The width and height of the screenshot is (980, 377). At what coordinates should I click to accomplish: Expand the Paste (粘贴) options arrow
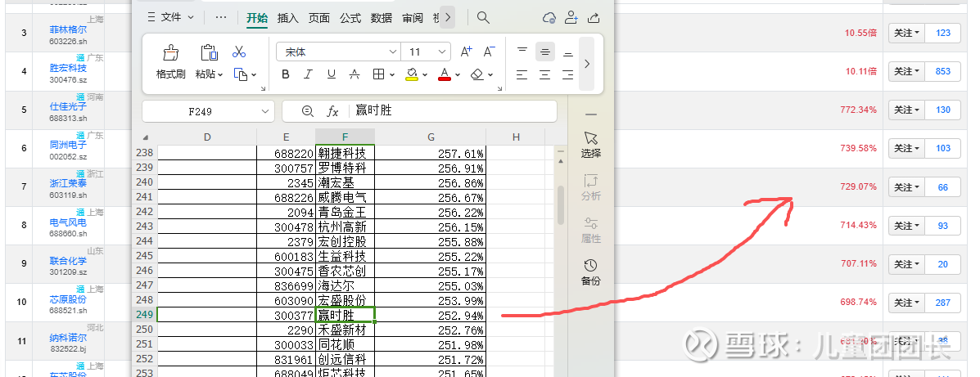click(220, 74)
